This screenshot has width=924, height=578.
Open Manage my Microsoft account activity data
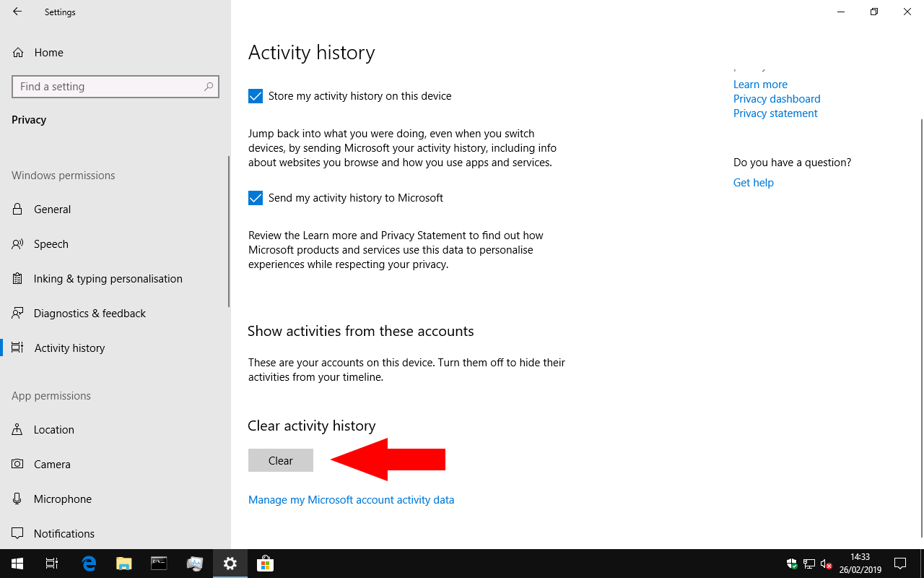point(351,499)
